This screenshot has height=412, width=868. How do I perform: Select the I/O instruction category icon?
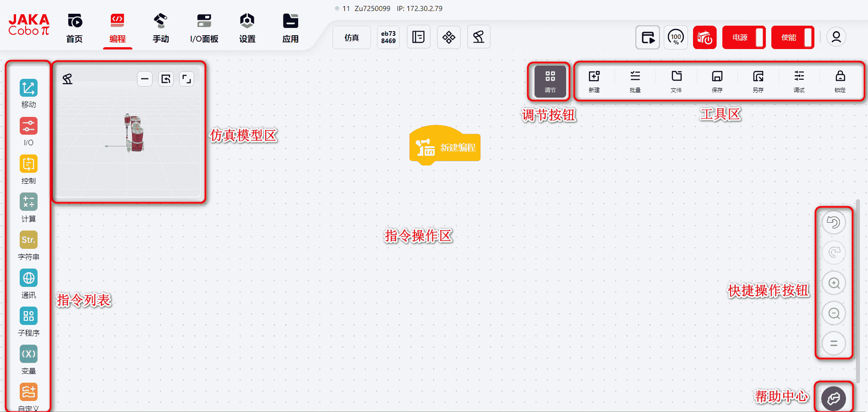point(28,126)
